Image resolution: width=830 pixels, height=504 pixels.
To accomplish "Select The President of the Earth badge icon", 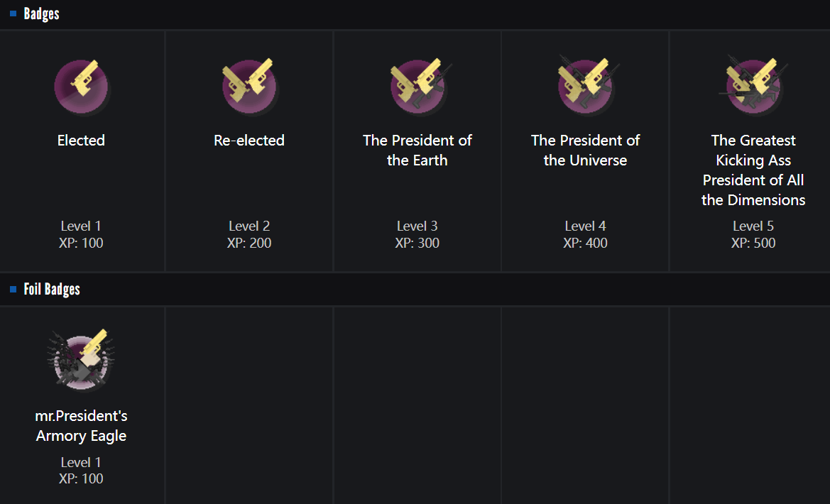I will (417, 87).
